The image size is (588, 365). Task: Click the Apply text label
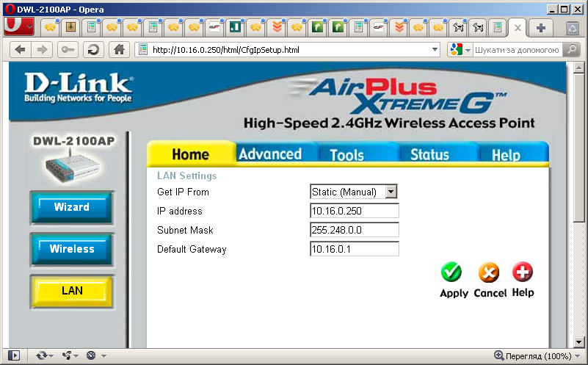[x=454, y=293]
